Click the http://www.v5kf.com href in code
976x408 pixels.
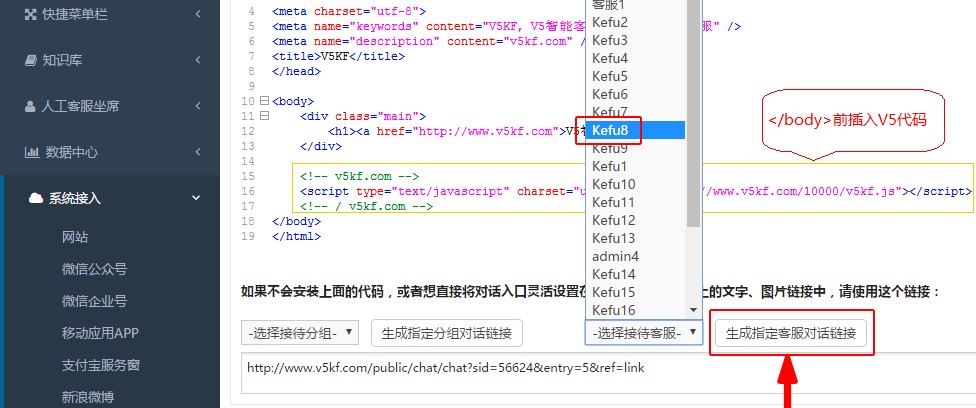486,131
